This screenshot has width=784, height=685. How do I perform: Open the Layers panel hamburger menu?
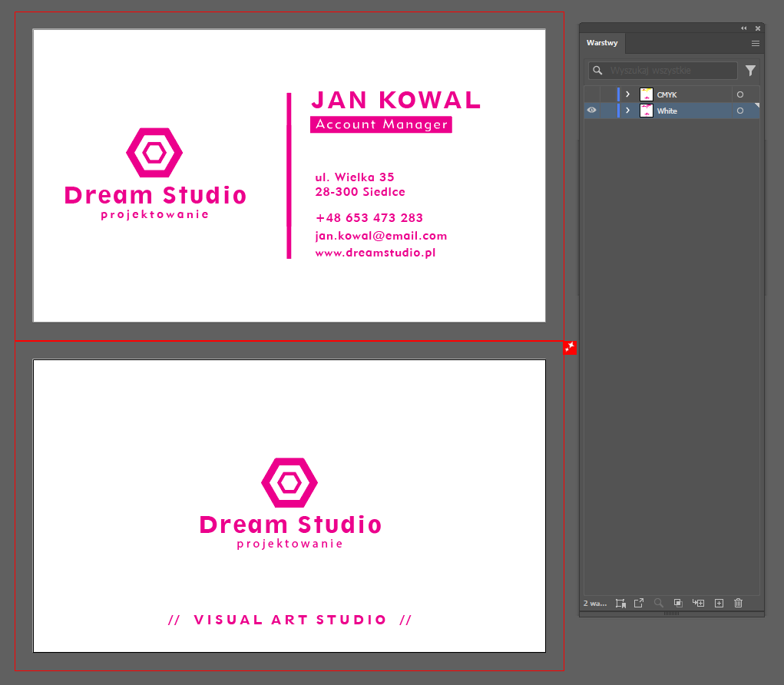[755, 44]
